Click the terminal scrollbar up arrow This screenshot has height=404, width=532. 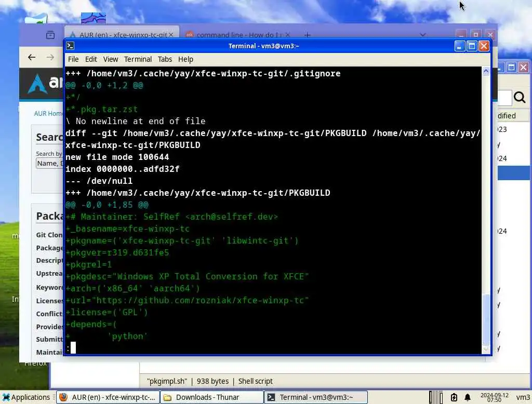pyautogui.click(x=486, y=71)
